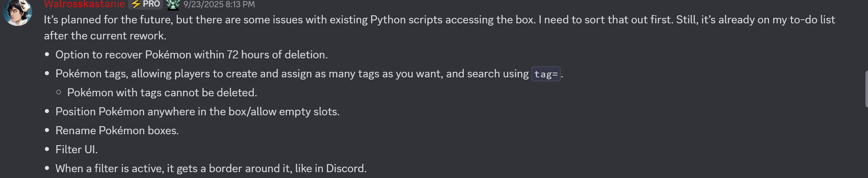The image size is (868, 178).
Task: Click the 'Rename Pokémon boxes.' text line
Action: 117,131
